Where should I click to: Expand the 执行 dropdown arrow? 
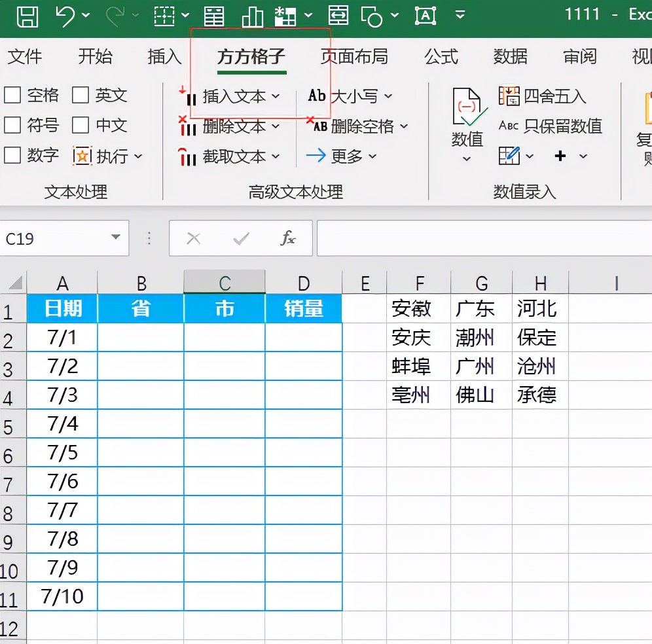139,156
